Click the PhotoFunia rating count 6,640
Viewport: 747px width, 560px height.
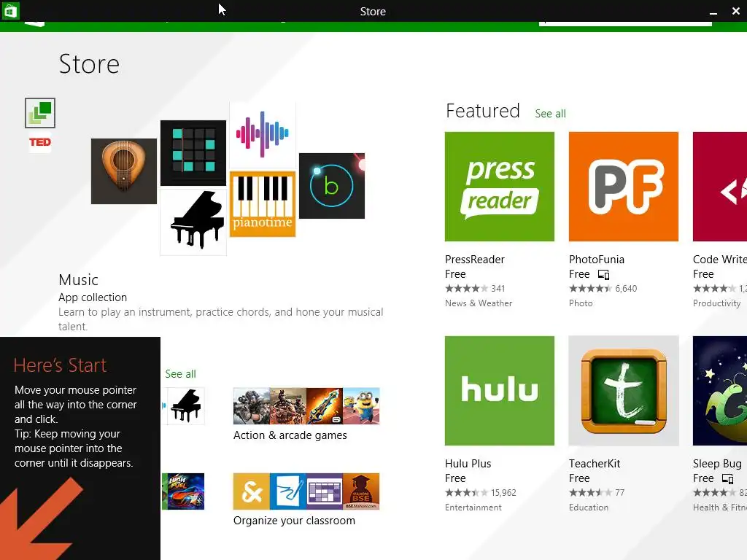point(626,289)
